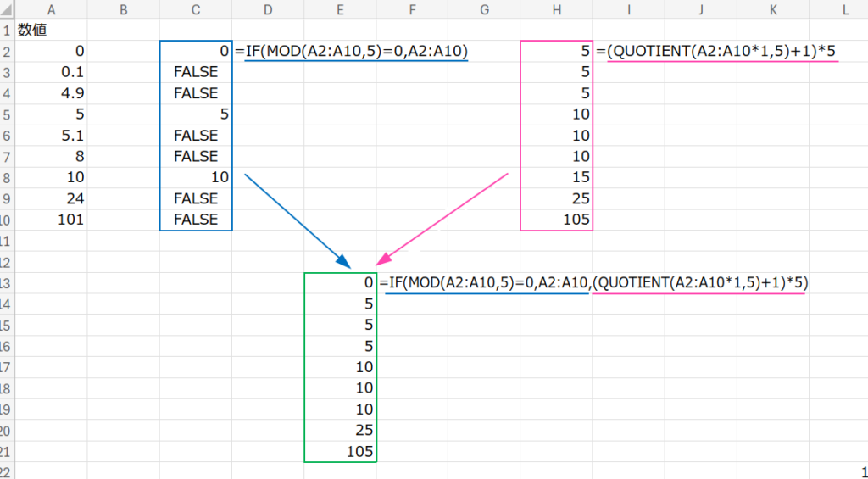The height and width of the screenshot is (479, 868).
Task: Click cell E20 showing 25
Action: 340,431
